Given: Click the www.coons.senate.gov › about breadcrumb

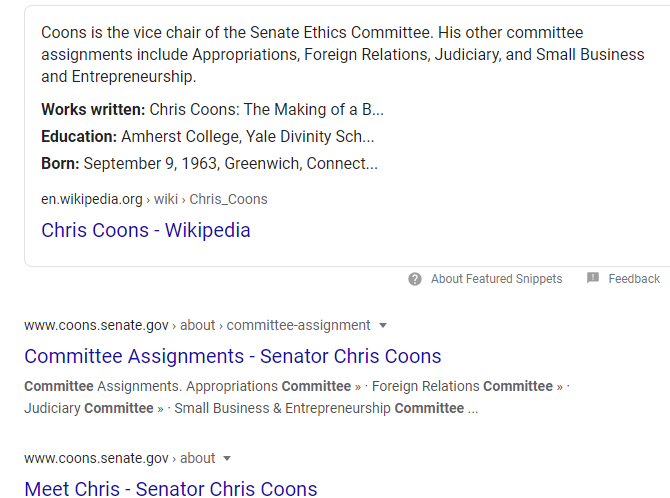Looking at the screenshot, I should (x=120, y=459).
